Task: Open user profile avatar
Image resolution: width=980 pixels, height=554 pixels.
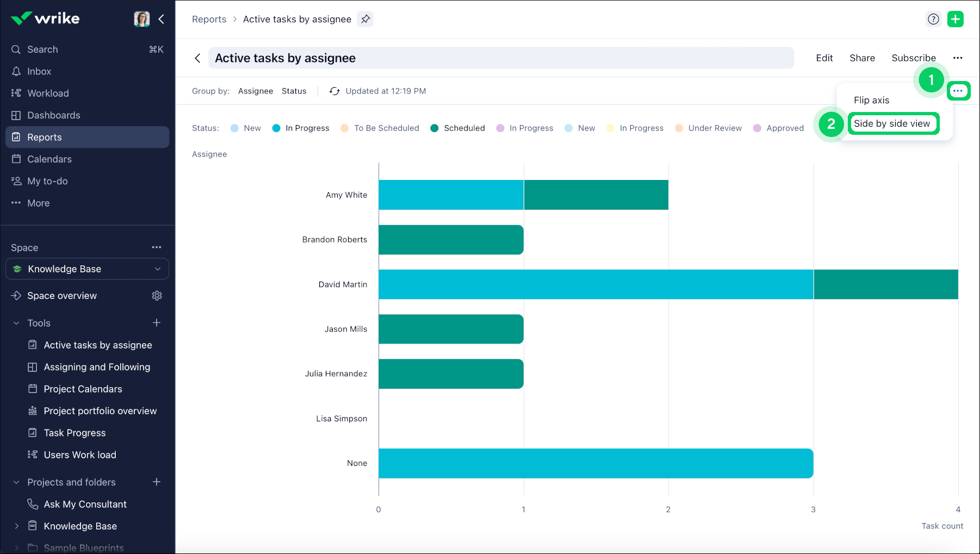Action: (x=141, y=19)
